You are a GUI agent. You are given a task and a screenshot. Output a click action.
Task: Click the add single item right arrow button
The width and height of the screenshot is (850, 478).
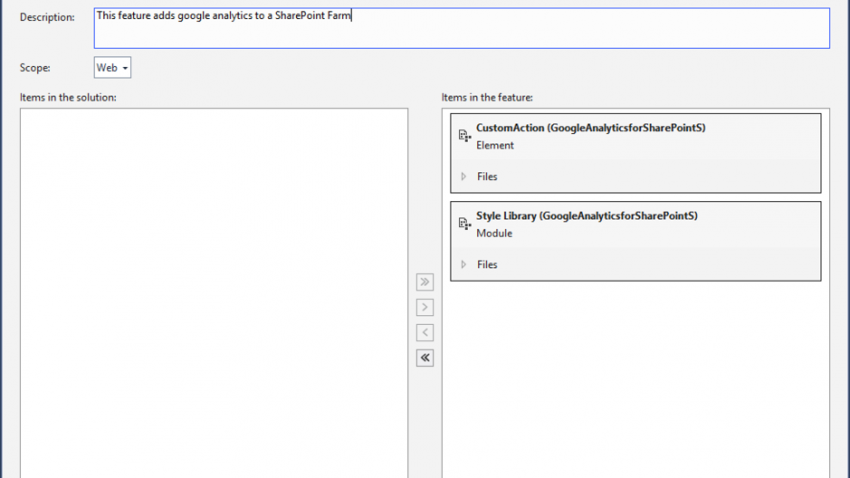pos(424,307)
